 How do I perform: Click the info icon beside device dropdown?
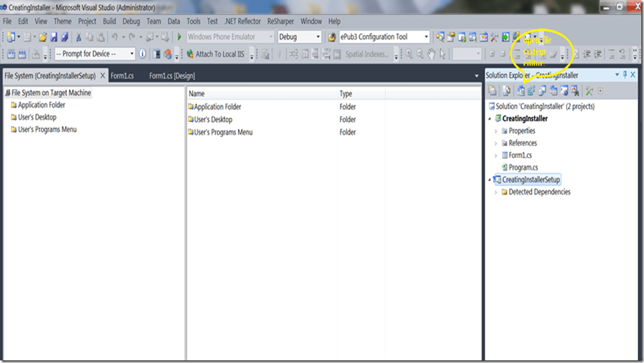point(142,54)
